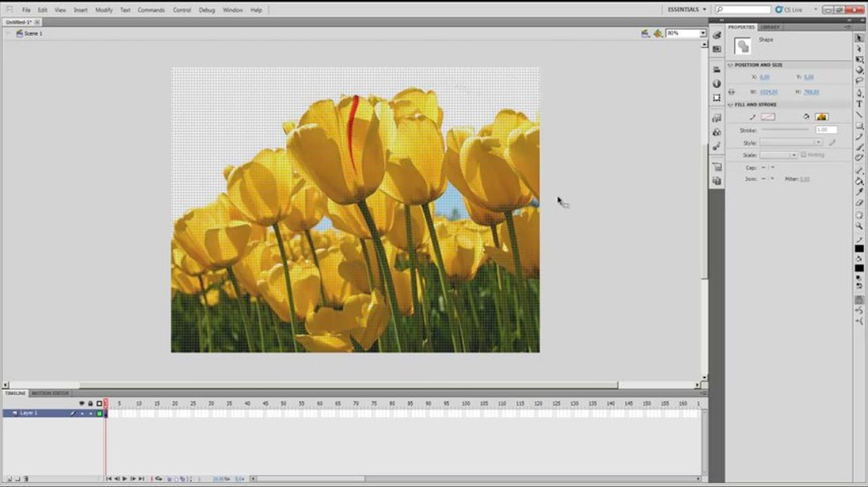The height and width of the screenshot is (487, 868).
Task: Select the Paint Bucket tool
Action: pyautogui.click(x=859, y=181)
